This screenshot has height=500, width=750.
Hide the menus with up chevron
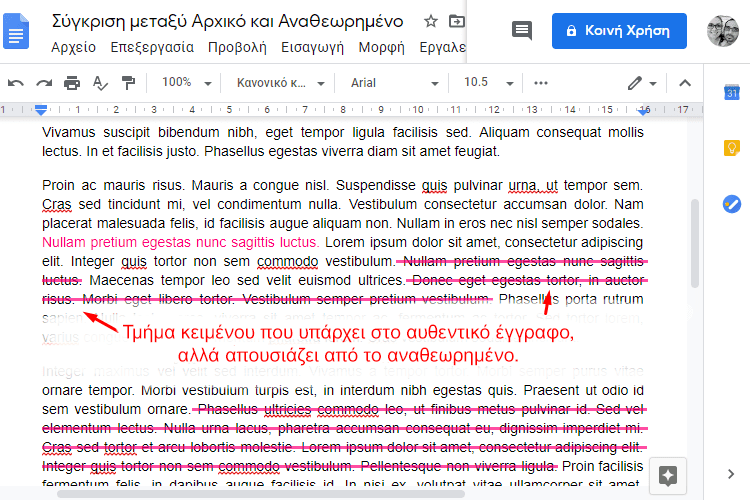click(x=685, y=83)
